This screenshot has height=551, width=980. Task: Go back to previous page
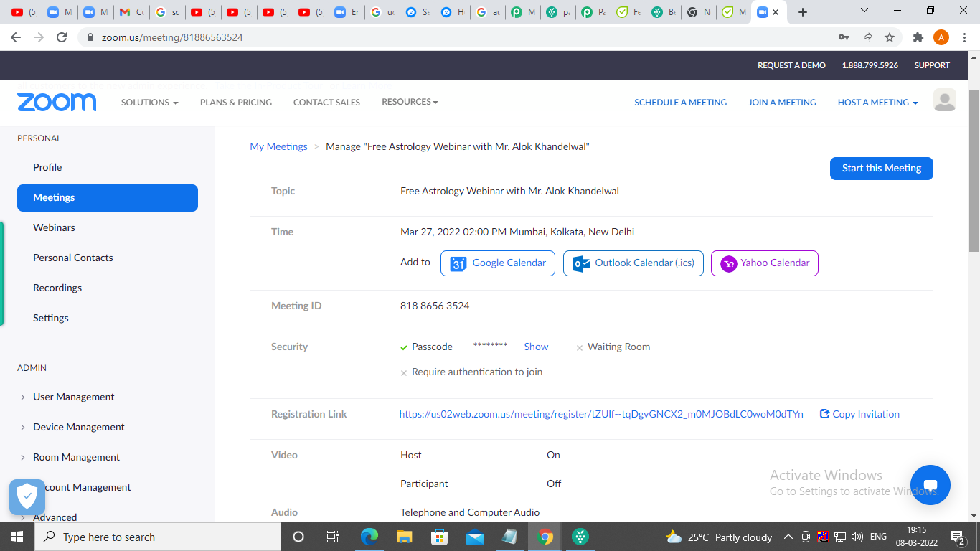coord(17,37)
